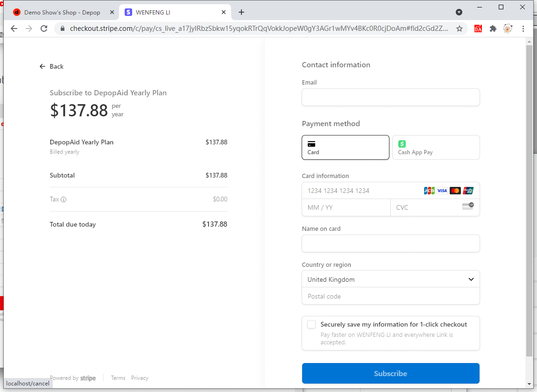This screenshot has height=392, width=537.
Task: Close the Demo Show's Shop tab
Action: tap(112, 12)
